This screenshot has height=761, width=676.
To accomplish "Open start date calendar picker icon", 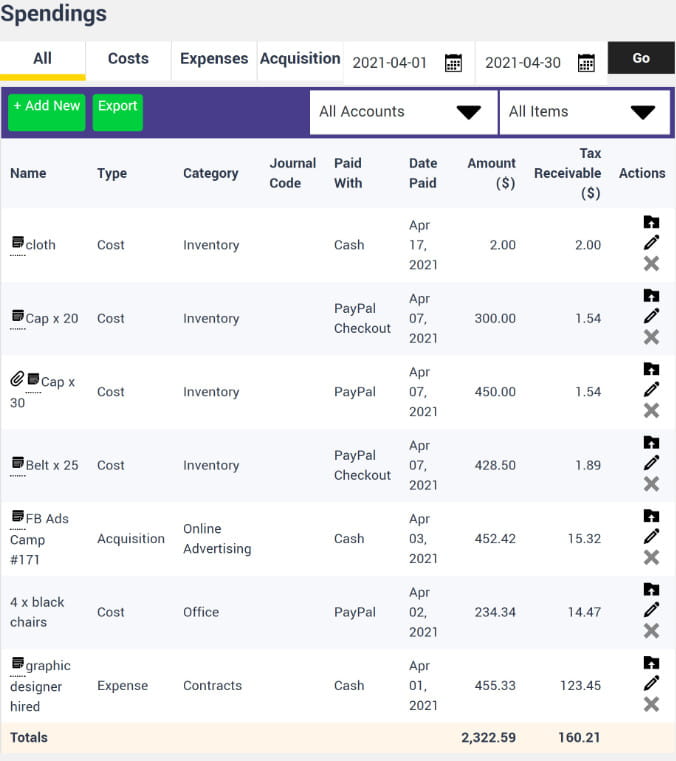I will coord(453,63).
